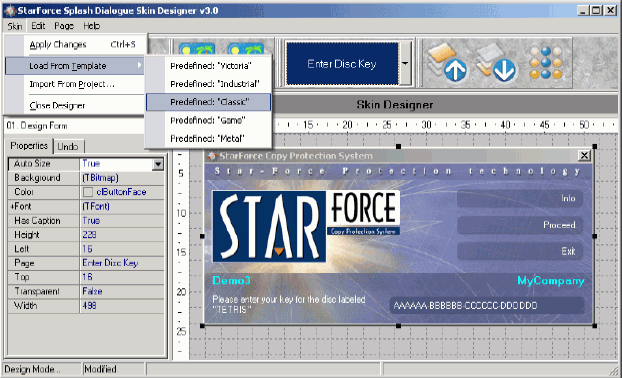This screenshot has width=622, height=378.
Task: Select the STAR FORCE logo image
Action: click(306, 226)
